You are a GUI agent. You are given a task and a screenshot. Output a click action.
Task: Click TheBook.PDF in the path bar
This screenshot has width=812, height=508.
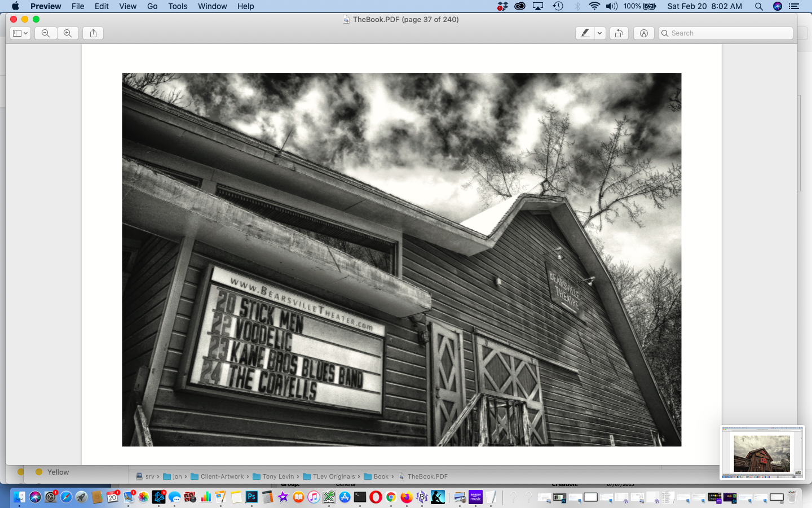[423, 476]
